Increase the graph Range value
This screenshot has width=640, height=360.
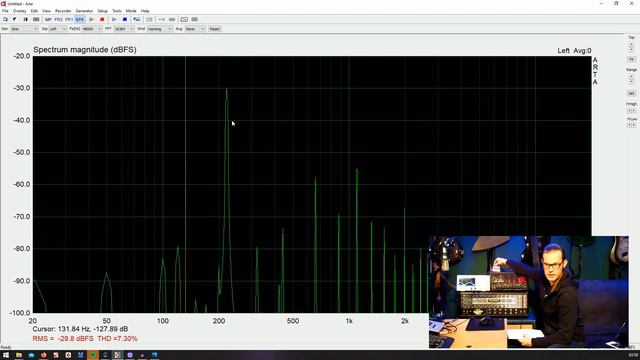[631, 76]
